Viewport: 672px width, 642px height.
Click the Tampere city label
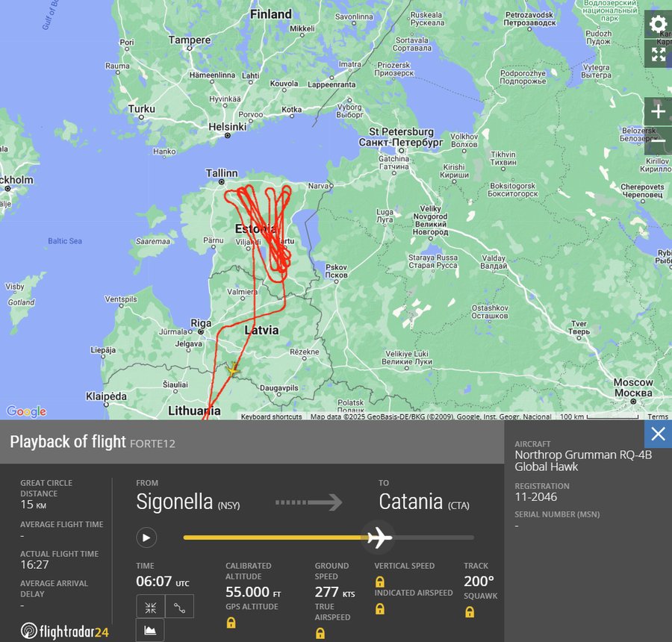point(190,40)
